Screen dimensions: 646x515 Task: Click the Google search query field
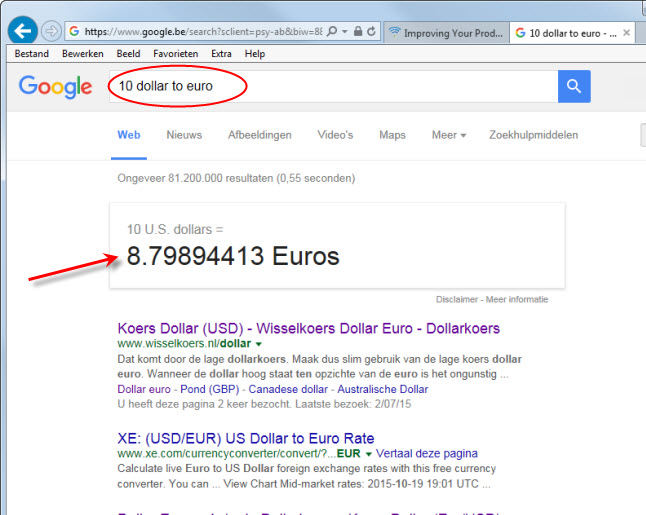click(x=333, y=86)
